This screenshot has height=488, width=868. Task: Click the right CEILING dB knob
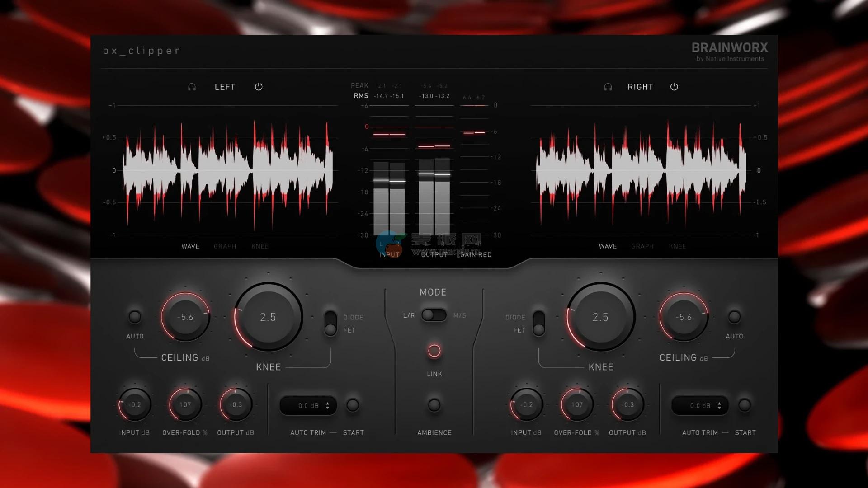point(684,317)
